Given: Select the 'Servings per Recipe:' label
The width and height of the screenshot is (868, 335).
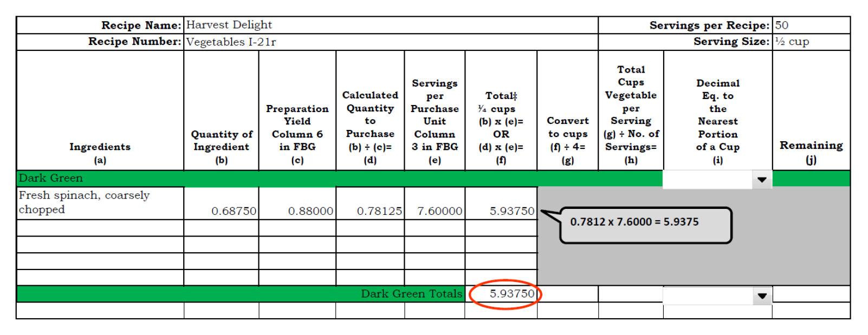Looking at the screenshot, I should pos(710,25).
